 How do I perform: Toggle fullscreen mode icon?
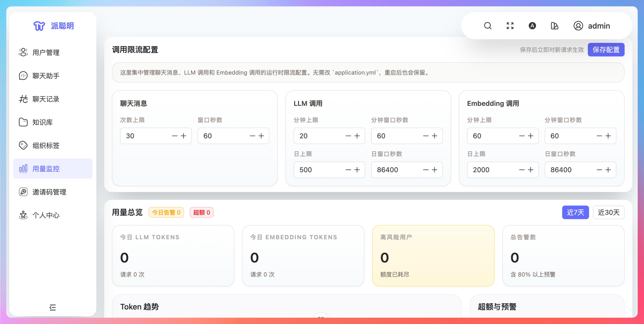pyautogui.click(x=510, y=26)
